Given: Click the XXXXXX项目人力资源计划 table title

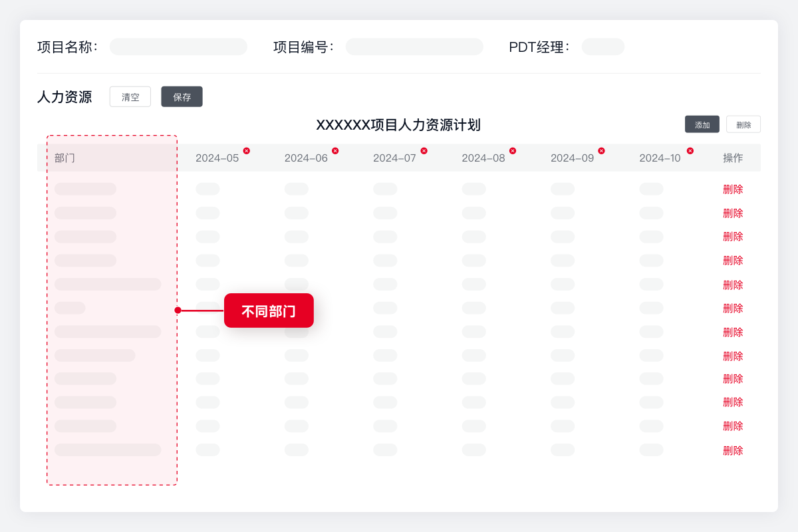Looking at the screenshot, I should click(x=398, y=125).
